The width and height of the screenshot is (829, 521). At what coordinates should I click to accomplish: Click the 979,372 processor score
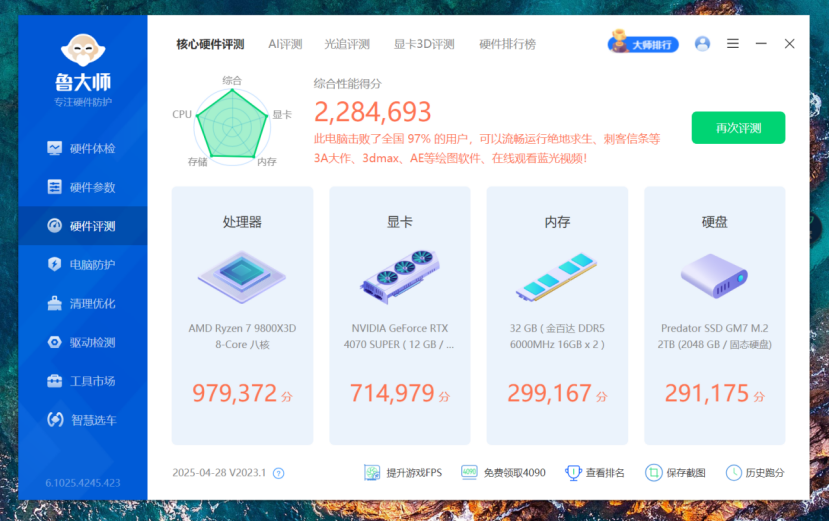click(x=234, y=393)
